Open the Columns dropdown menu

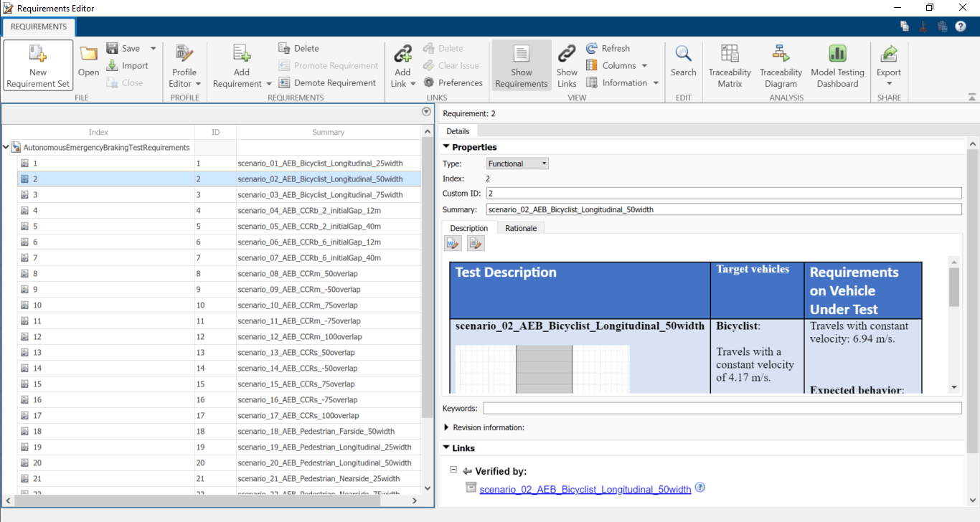point(617,66)
